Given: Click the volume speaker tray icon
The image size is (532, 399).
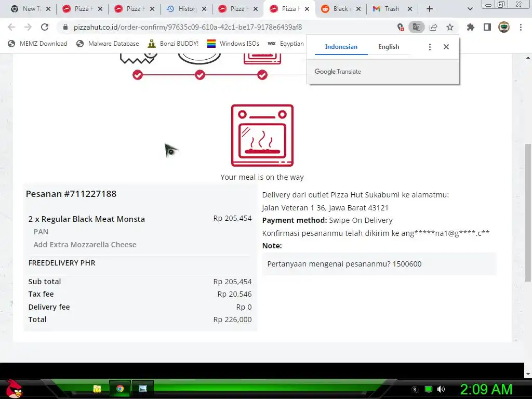Looking at the screenshot, I should tap(441, 389).
